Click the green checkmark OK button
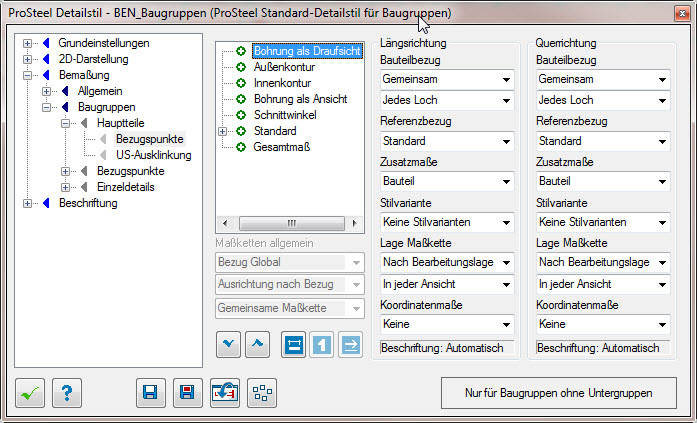697x423 pixels. coord(30,393)
